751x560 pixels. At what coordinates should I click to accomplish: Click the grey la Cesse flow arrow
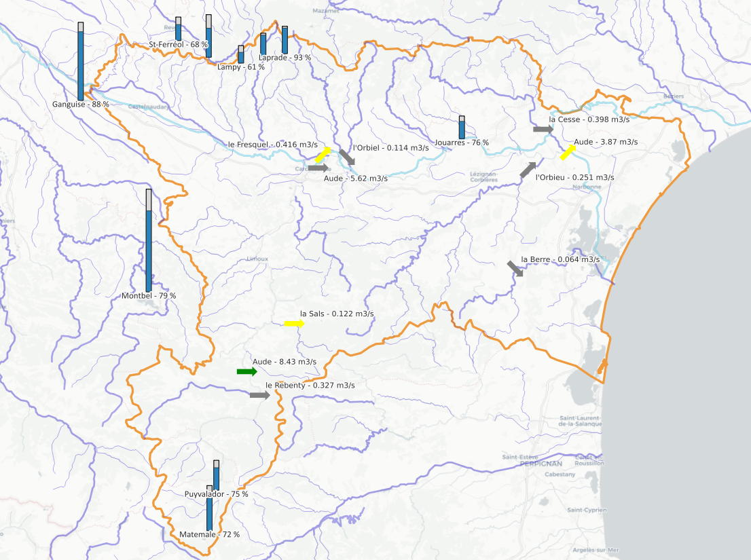543,129
